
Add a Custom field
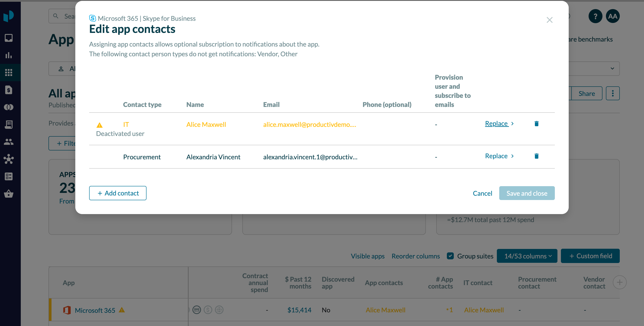tap(590, 256)
